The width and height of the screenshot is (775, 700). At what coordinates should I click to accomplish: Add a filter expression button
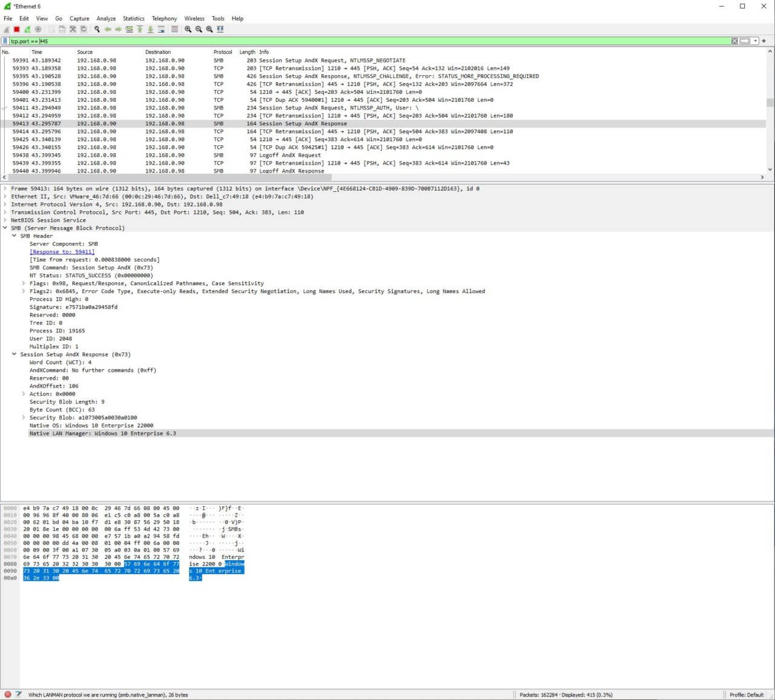pos(764,41)
